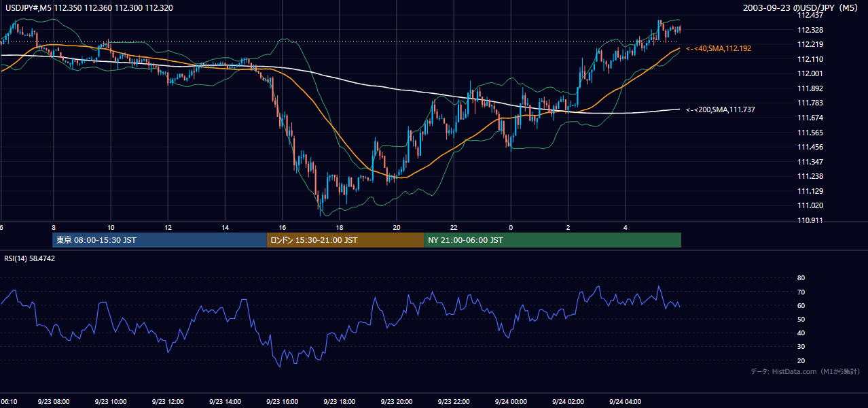Click time axis label 9/24 04:00
The image size is (868, 408).
[625, 402]
